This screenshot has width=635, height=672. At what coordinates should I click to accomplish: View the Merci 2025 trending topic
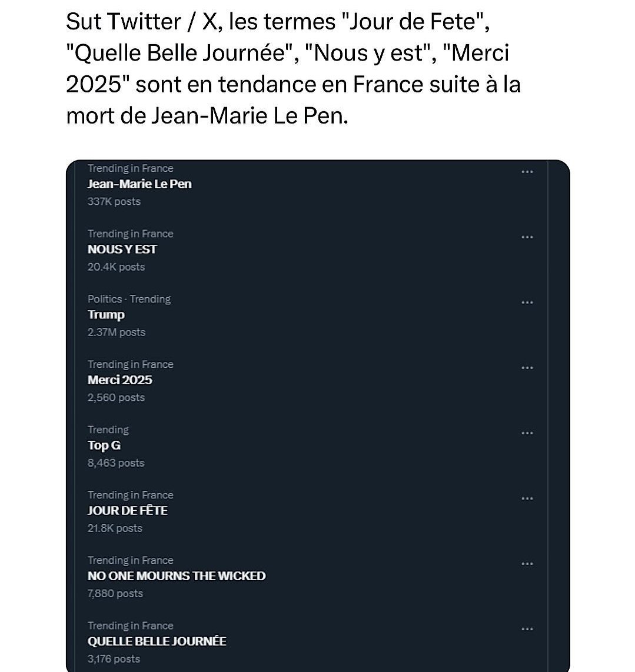119,380
